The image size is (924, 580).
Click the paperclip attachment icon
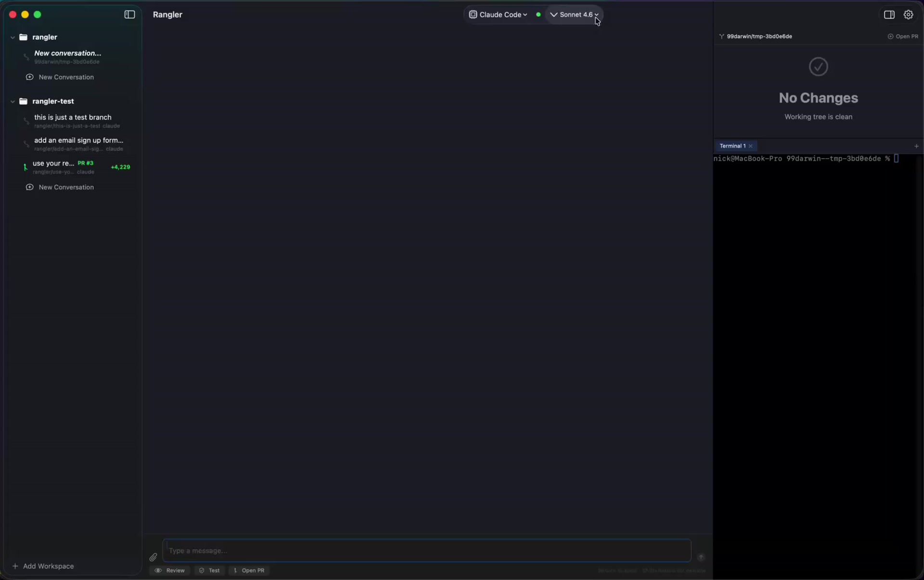(x=153, y=557)
